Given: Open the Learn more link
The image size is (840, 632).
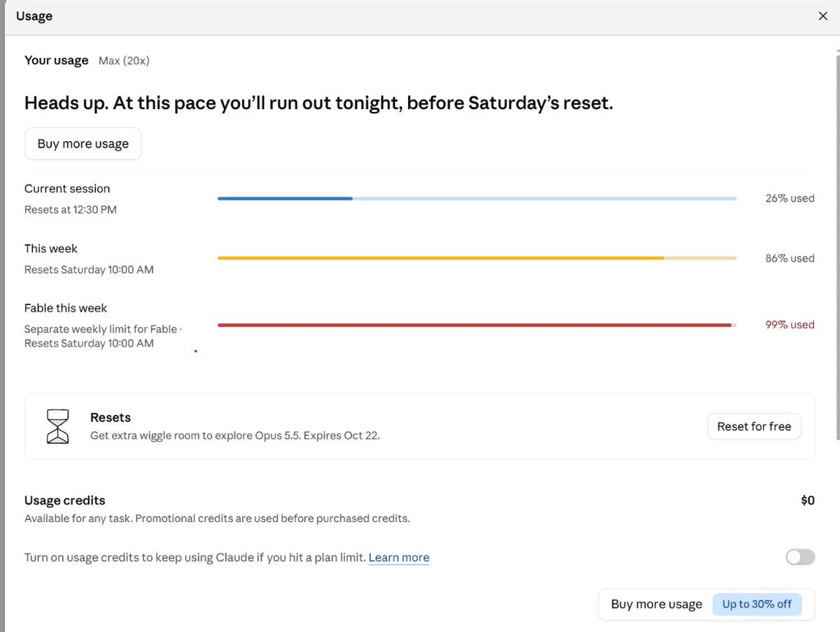Looking at the screenshot, I should tap(399, 558).
